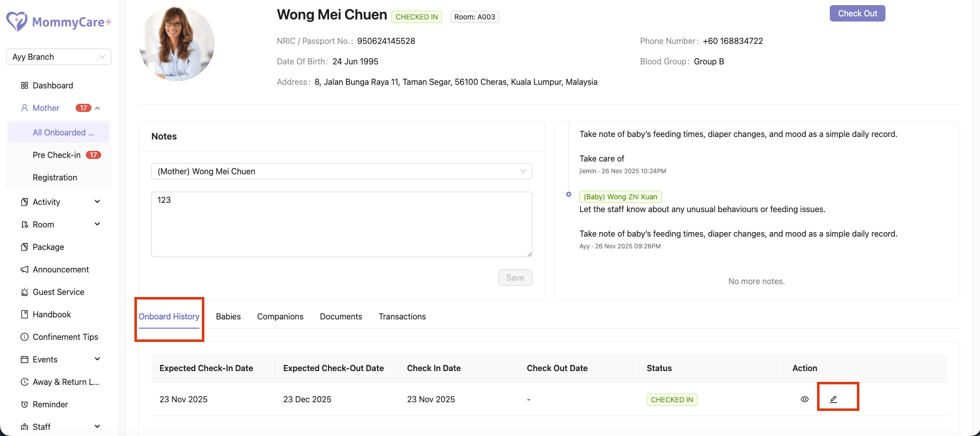Expand the Room submenu arrow

[98, 224]
